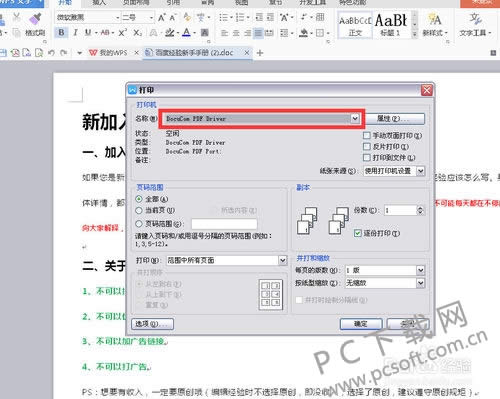Click the page range text input field

[224, 224]
